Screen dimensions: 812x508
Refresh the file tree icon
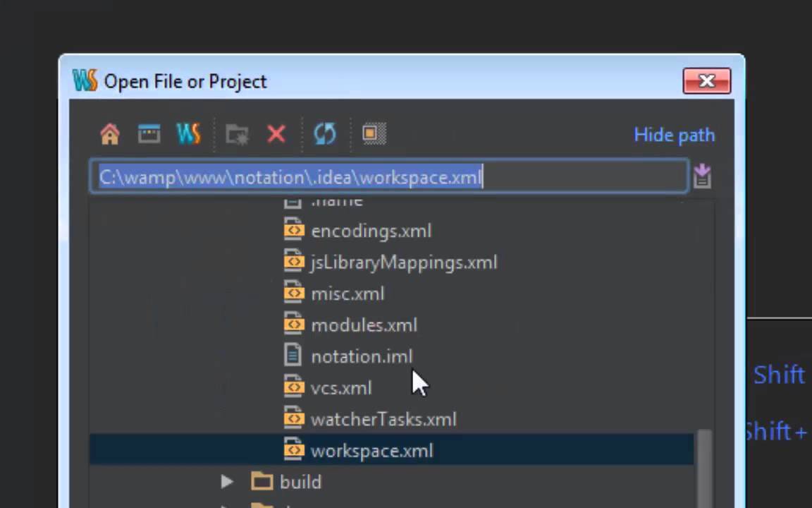point(325,134)
